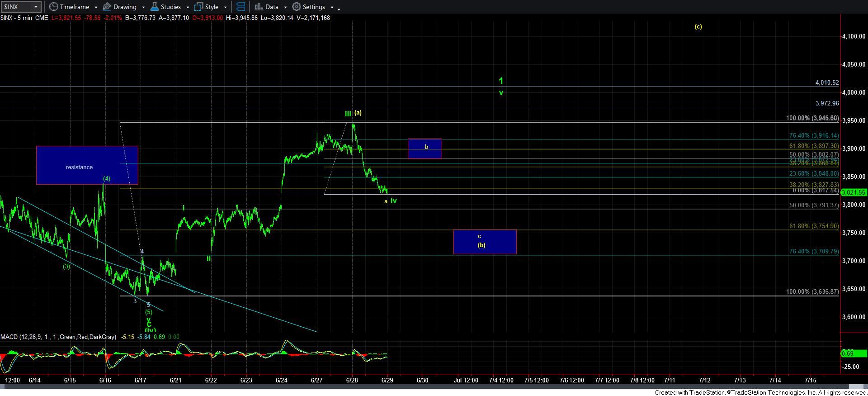This screenshot has height=396, width=868.
Task: Expand the Drawing dropdown arrow
Action: pos(143,7)
